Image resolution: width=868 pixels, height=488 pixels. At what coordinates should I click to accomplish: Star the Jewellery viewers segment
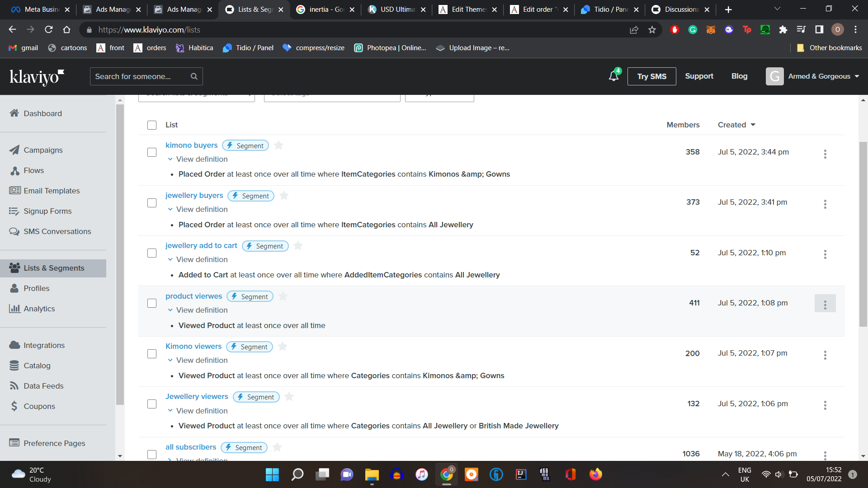pyautogui.click(x=289, y=397)
